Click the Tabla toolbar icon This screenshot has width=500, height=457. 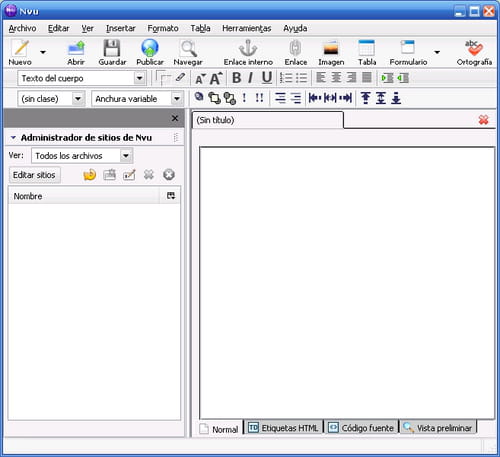(x=367, y=48)
